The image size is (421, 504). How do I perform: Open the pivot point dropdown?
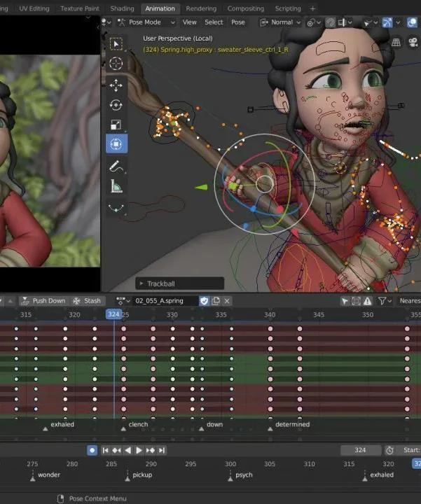click(314, 23)
